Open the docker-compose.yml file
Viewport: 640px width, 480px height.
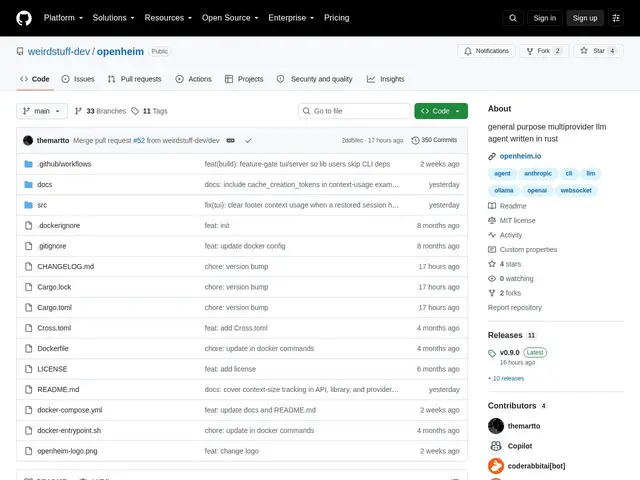coord(70,410)
